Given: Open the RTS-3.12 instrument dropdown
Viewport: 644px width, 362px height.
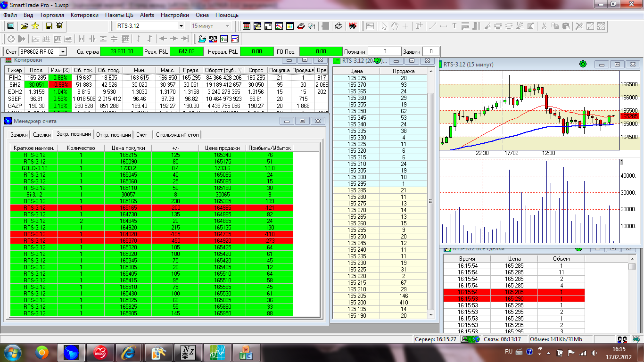Looking at the screenshot, I should 181,26.
